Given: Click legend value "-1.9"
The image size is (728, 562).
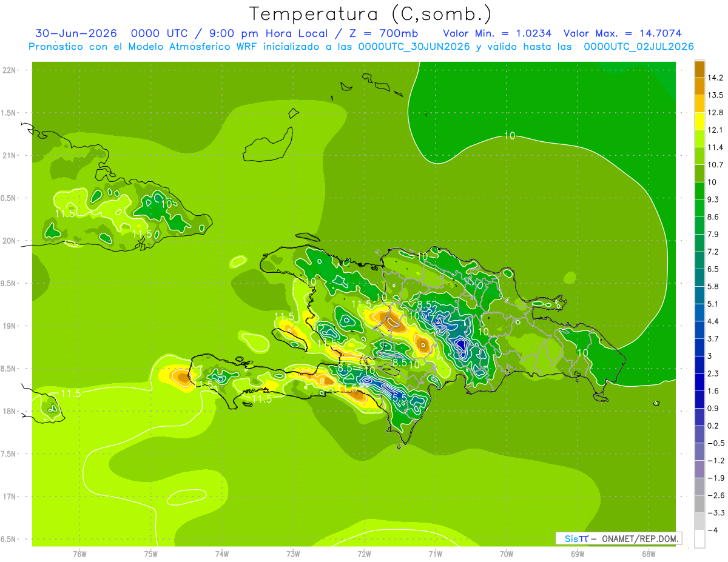Looking at the screenshot, I should (x=715, y=478).
